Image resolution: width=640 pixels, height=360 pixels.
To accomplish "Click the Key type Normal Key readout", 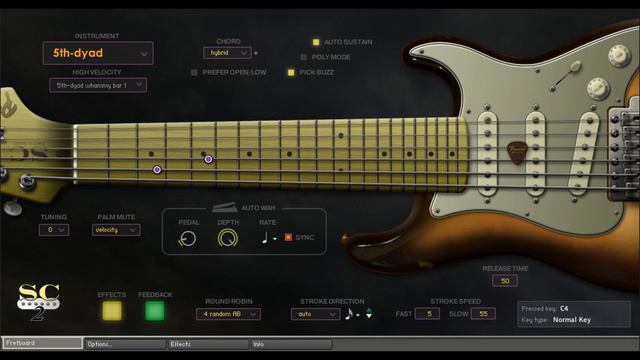I will pos(556,320).
